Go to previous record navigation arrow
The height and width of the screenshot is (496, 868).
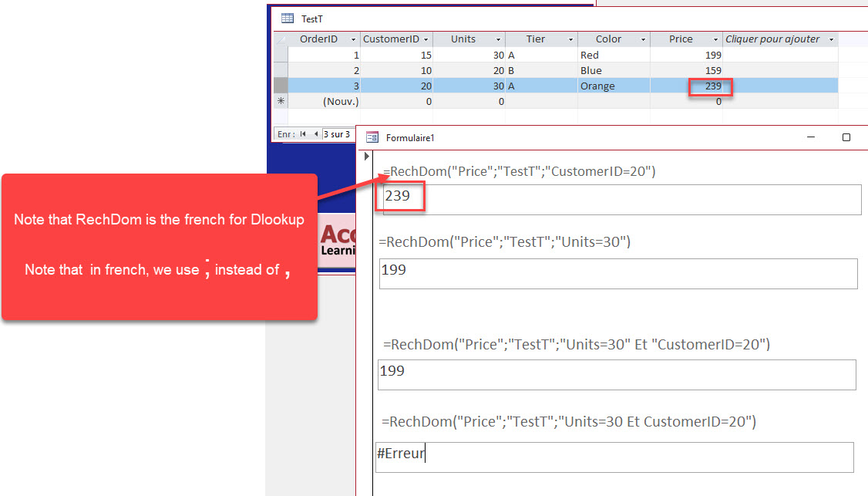point(315,134)
